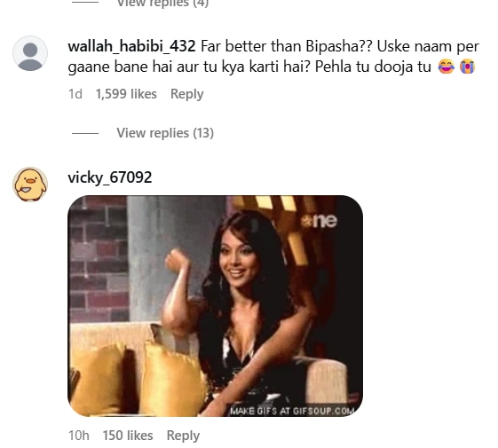Visit the wallah_habibi_432 username link
This screenshot has width=498, height=448.
point(131,46)
